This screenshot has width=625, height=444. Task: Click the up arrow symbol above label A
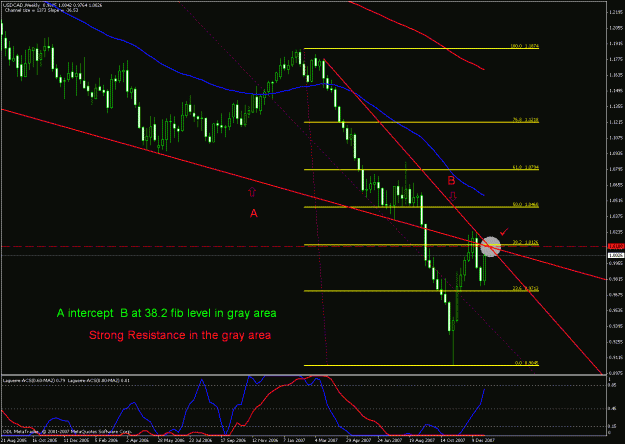pos(252,192)
